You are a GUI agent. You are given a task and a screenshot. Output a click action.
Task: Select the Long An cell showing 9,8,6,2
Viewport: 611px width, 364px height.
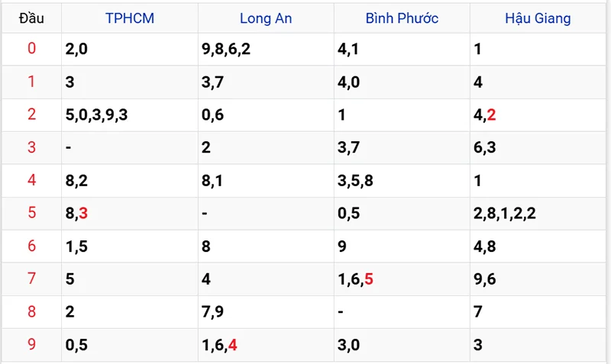click(226, 49)
